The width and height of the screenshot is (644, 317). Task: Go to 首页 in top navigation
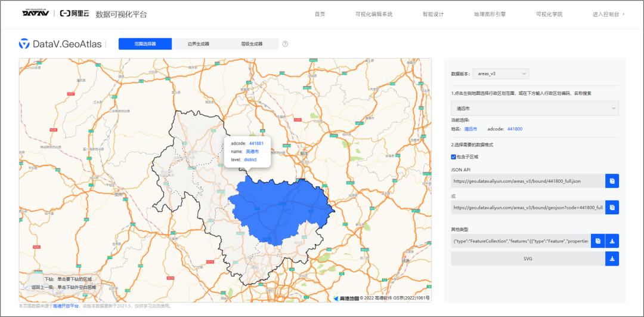[x=320, y=14]
